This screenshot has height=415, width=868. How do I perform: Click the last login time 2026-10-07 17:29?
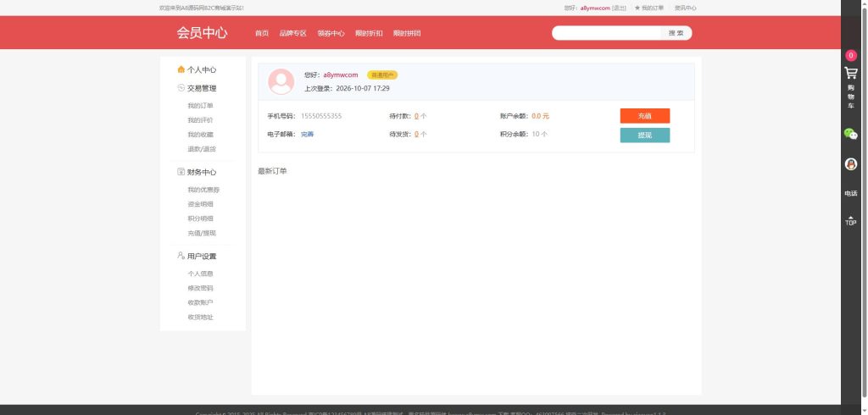(x=363, y=88)
